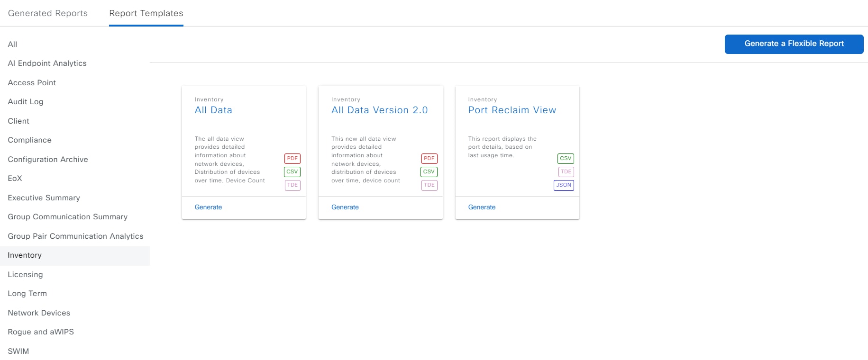Viewport: 868px width, 360px height.
Task: Click Generate on Port Reclaim View card
Action: point(482,207)
